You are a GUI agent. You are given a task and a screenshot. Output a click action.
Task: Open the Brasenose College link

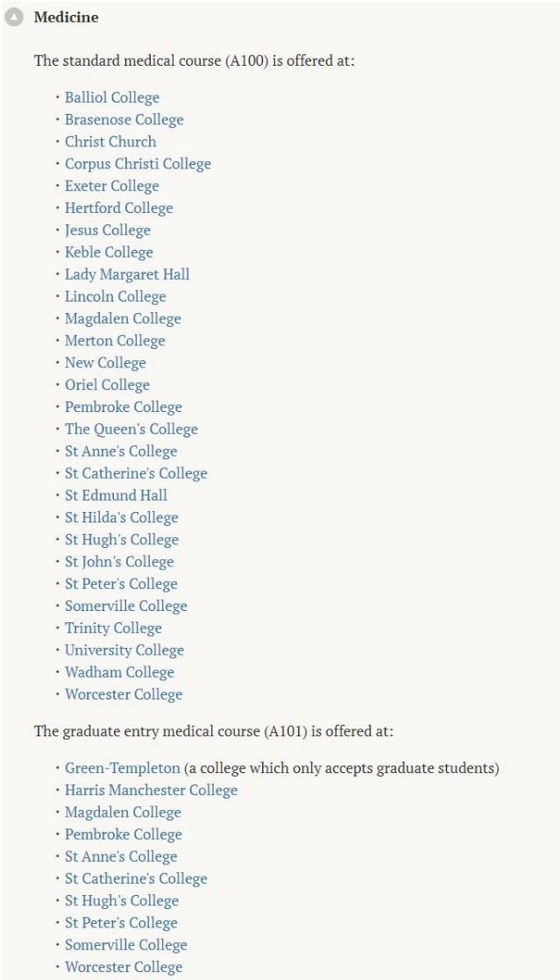click(x=124, y=119)
